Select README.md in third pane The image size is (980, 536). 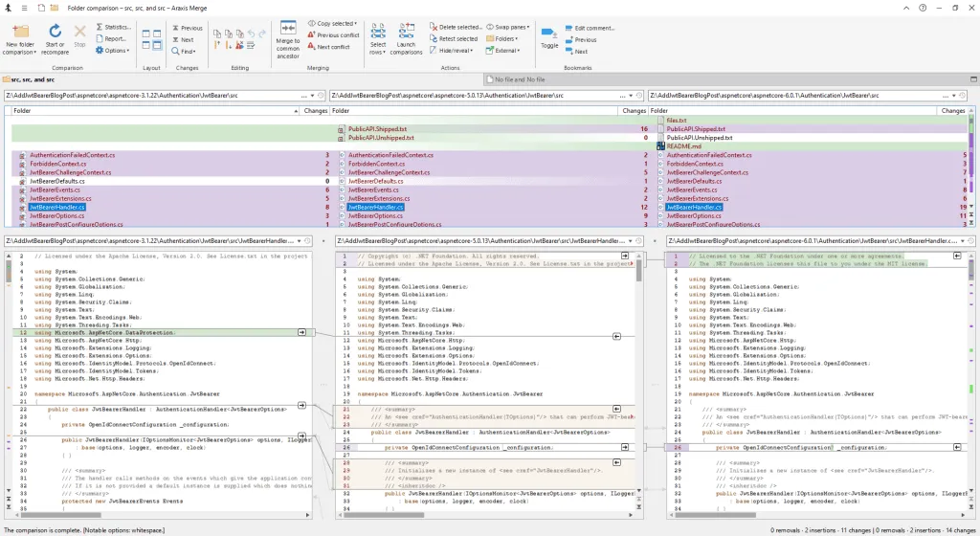683,146
